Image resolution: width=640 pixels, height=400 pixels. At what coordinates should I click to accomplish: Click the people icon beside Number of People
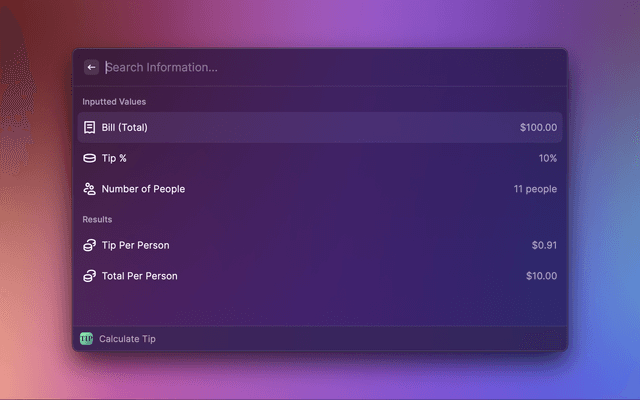[x=89, y=189]
